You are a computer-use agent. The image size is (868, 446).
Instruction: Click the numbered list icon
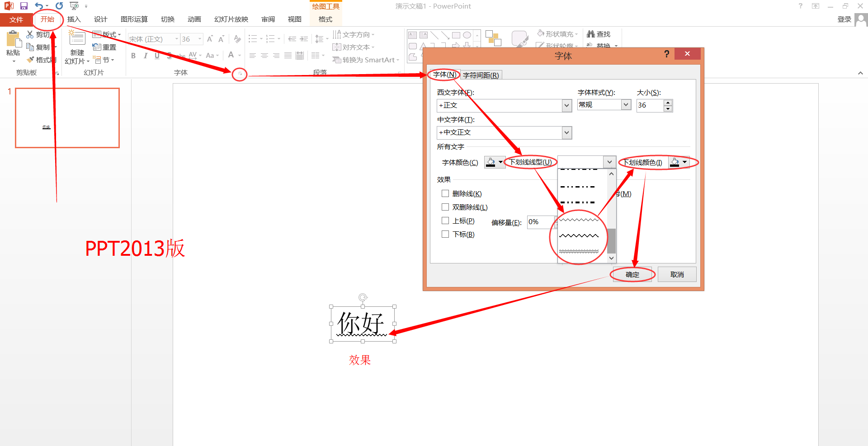pos(270,39)
